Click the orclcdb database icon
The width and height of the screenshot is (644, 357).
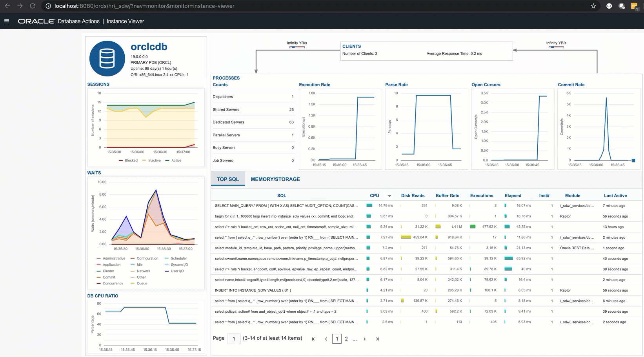[107, 59]
